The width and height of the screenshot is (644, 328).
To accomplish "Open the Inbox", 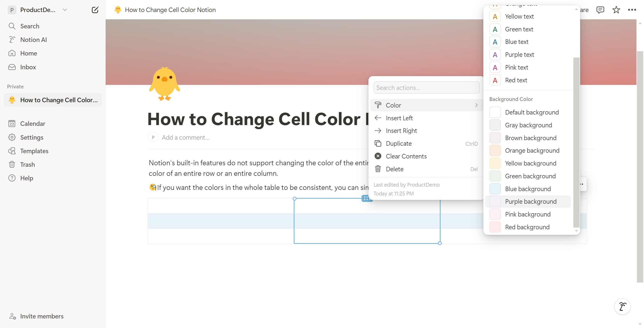I will coord(53,67).
